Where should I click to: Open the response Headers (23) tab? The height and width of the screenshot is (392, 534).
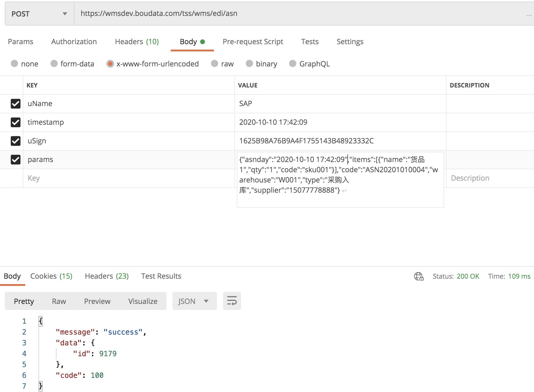pos(107,276)
